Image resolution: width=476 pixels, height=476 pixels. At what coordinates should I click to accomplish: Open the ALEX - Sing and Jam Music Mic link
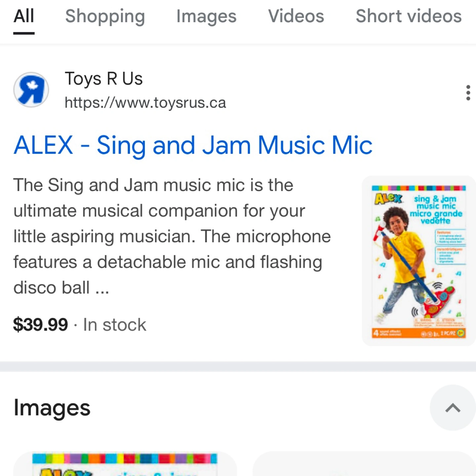coord(193,145)
